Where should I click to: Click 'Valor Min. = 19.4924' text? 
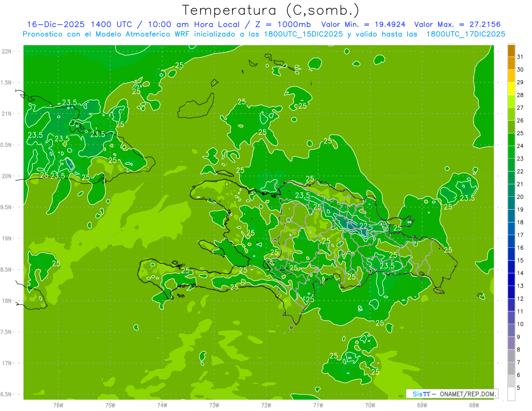click(x=364, y=24)
